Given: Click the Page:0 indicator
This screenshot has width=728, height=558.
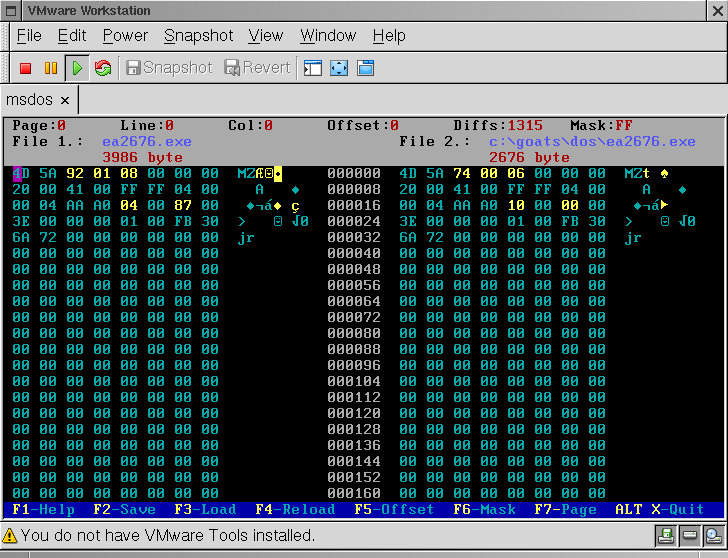Looking at the screenshot, I should point(39,125).
